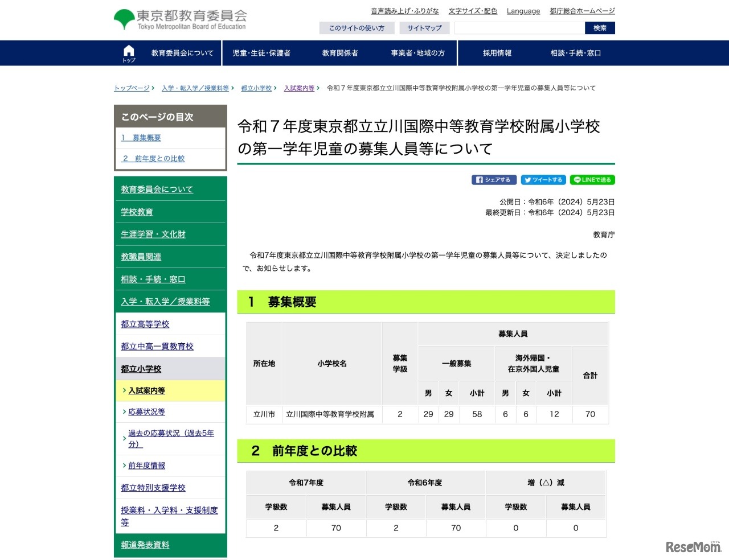Click 入学・転入学／授業料等 breadcrumb link
The height and width of the screenshot is (560, 729).
pos(195,88)
